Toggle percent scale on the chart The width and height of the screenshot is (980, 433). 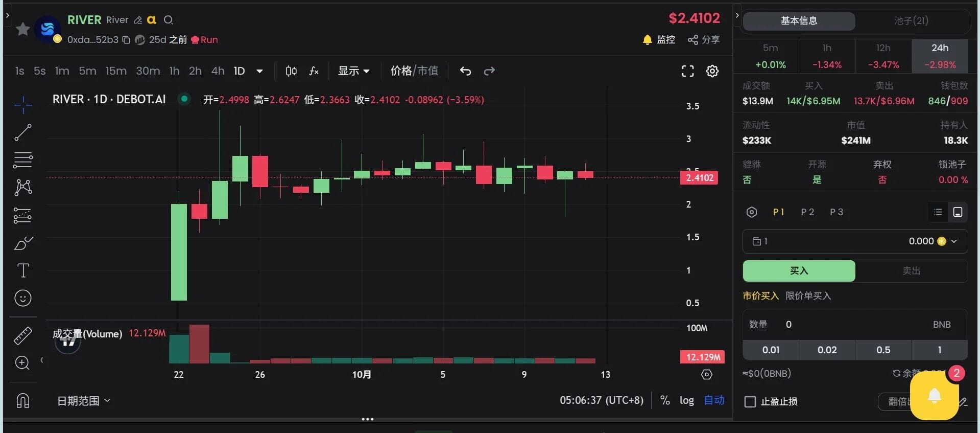[665, 400]
